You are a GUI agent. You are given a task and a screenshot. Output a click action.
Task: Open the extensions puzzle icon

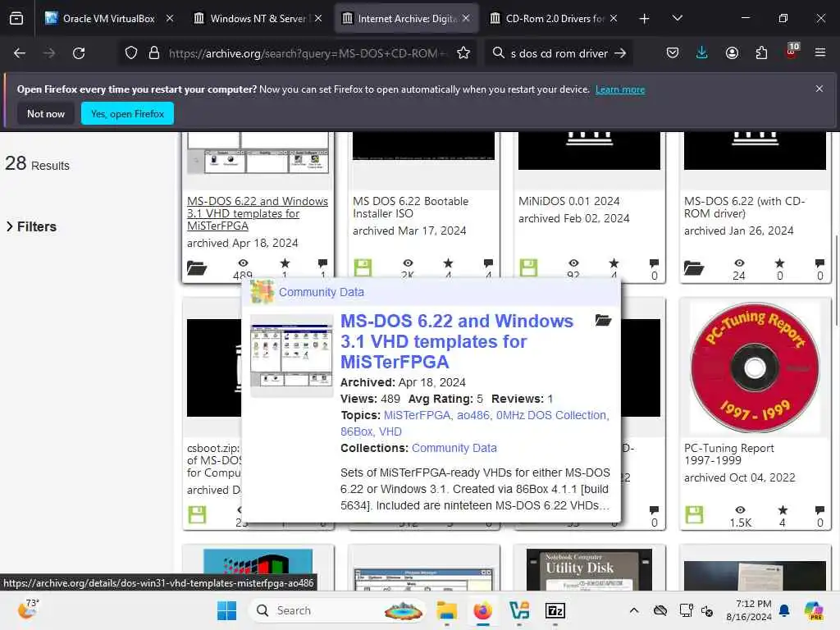[x=761, y=53]
